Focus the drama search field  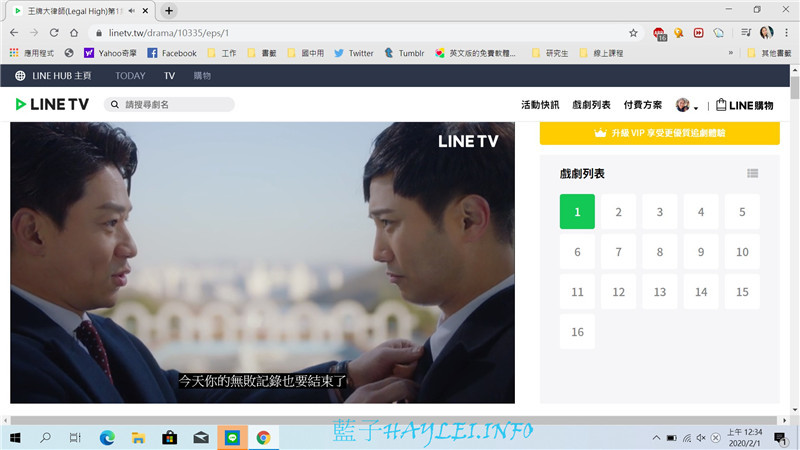[169, 105]
